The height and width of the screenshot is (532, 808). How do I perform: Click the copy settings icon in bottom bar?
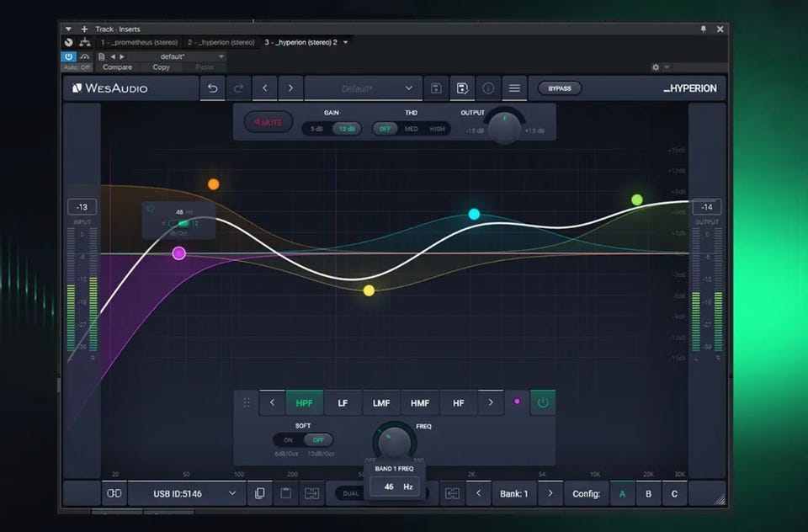260,493
